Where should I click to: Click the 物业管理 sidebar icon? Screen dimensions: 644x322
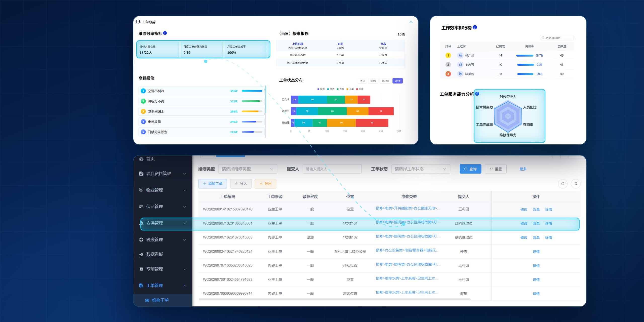[141, 190]
